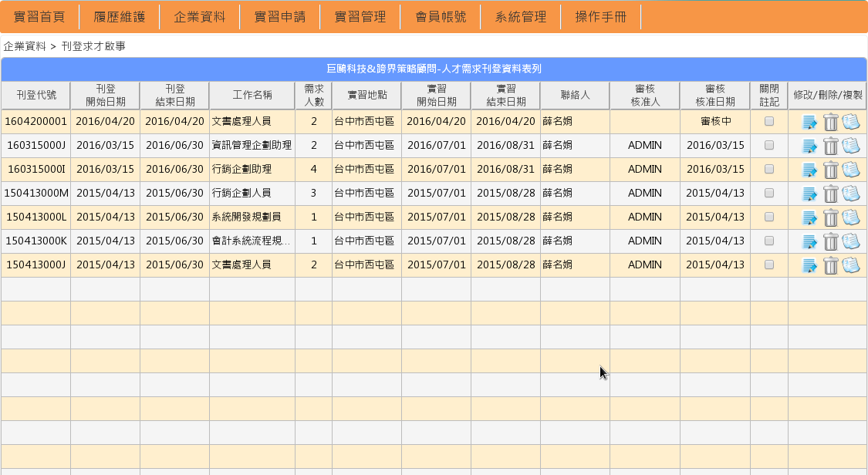The image size is (868, 475).
Task: Tick the close checkbox for posting 150413000J
Action: (x=769, y=264)
